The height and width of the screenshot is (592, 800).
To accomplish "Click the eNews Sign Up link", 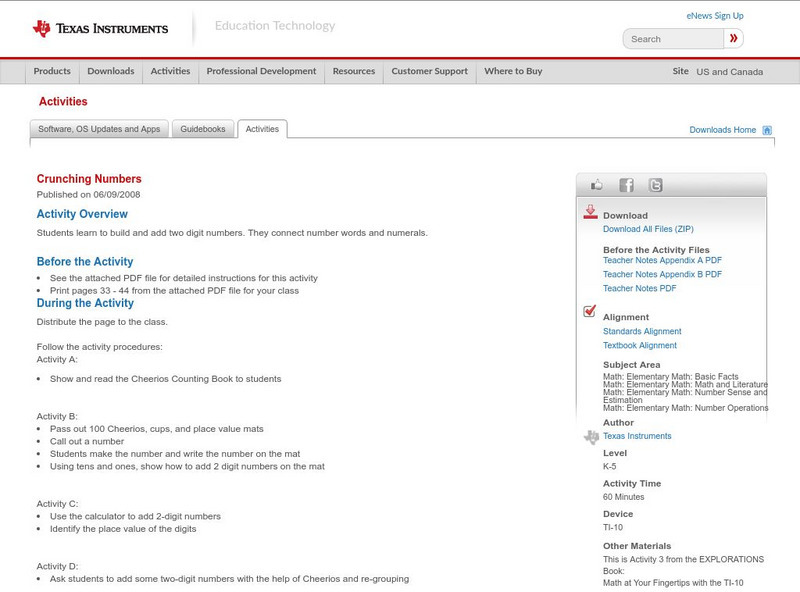I will coord(715,16).
